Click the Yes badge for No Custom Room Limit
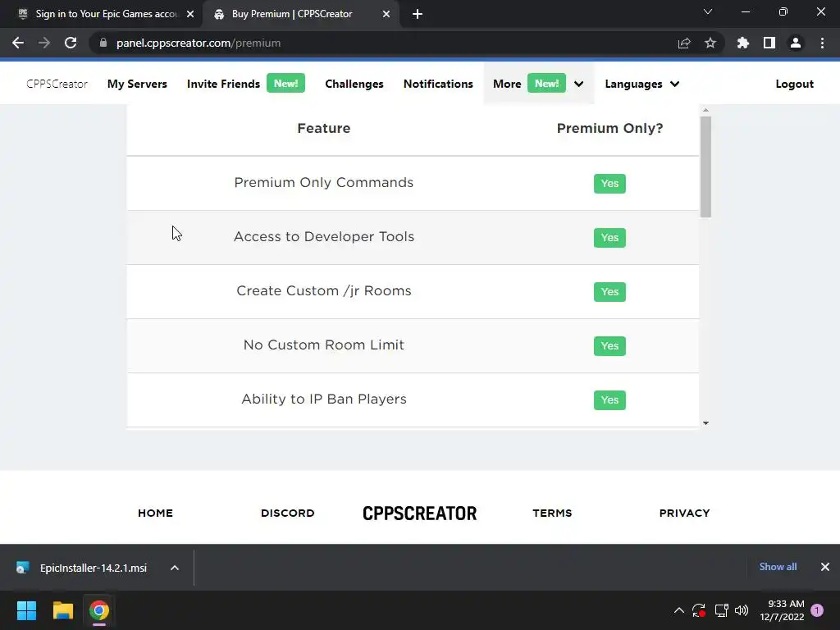Screen dimensions: 840x630 click(609, 345)
